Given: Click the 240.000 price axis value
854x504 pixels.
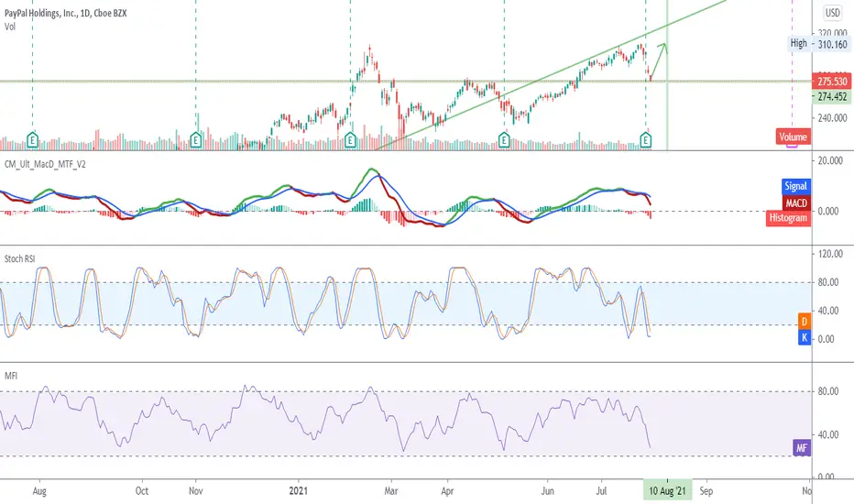Looking at the screenshot, I should (x=832, y=117).
